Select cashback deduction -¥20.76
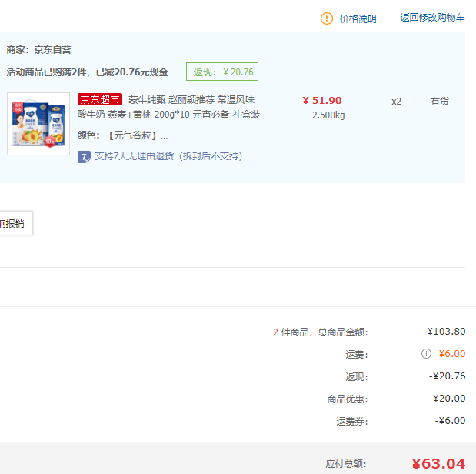Image resolution: width=476 pixels, height=474 pixels. (x=447, y=376)
